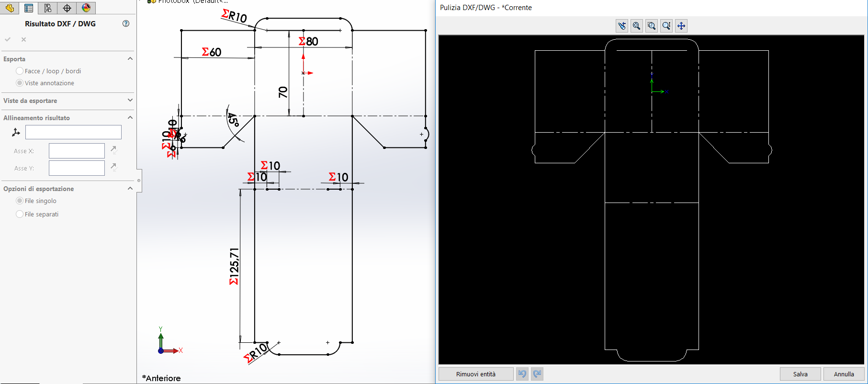Click the previous view icon in the Pulizia toolbar
The height and width of the screenshot is (384, 868).
click(x=622, y=26)
